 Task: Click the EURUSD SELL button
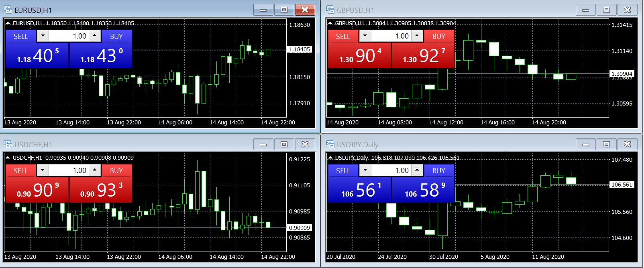pyautogui.click(x=21, y=36)
